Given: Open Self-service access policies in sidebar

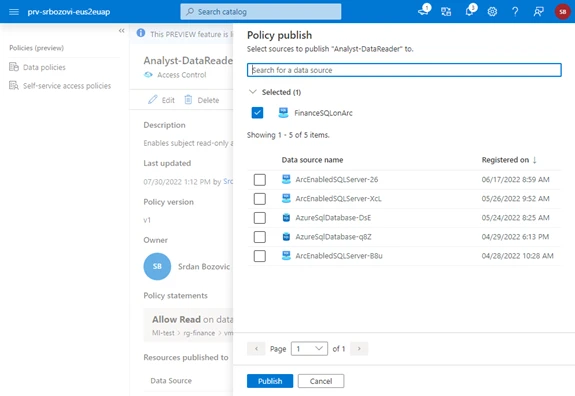Looking at the screenshot, I should 67,86.
